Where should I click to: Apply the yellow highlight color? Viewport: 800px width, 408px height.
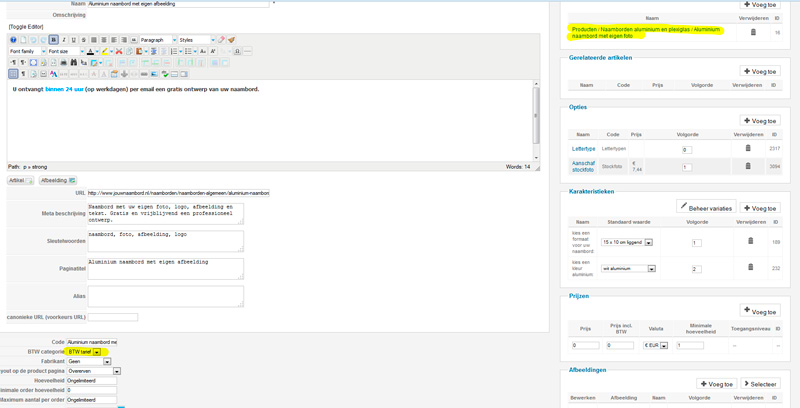point(105,51)
